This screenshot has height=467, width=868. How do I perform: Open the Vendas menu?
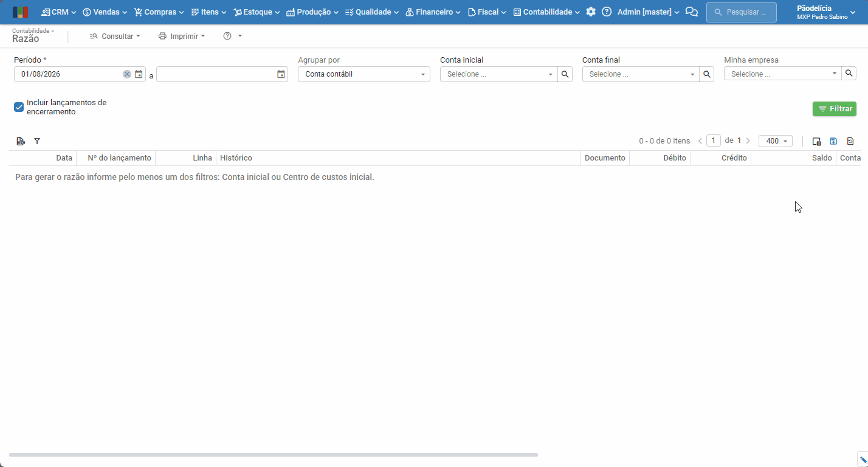[x=105, y=12]
